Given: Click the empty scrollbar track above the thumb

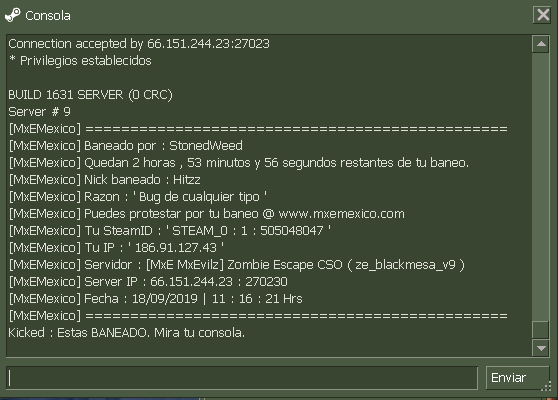Looking at the screenshot, I should 541,187.
